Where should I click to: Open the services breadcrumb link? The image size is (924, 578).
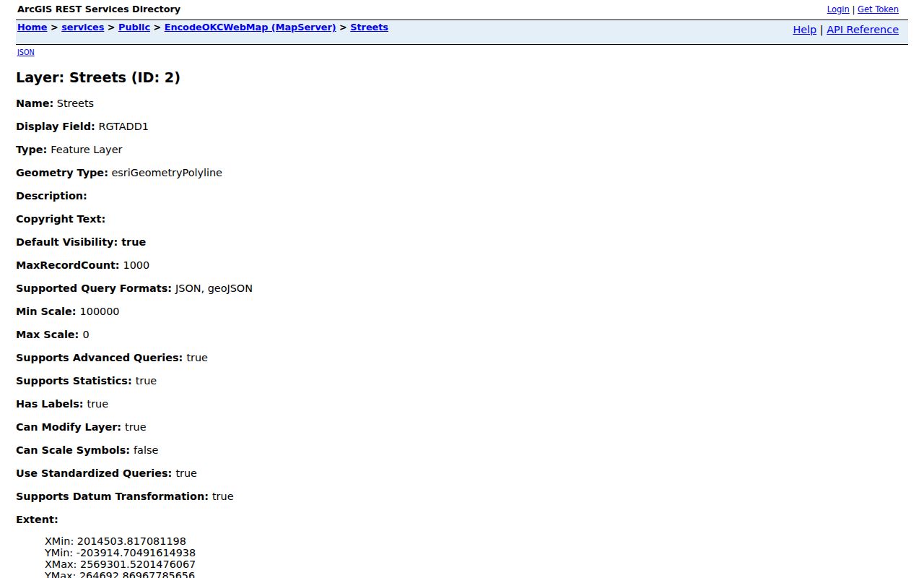click(82, 27)
